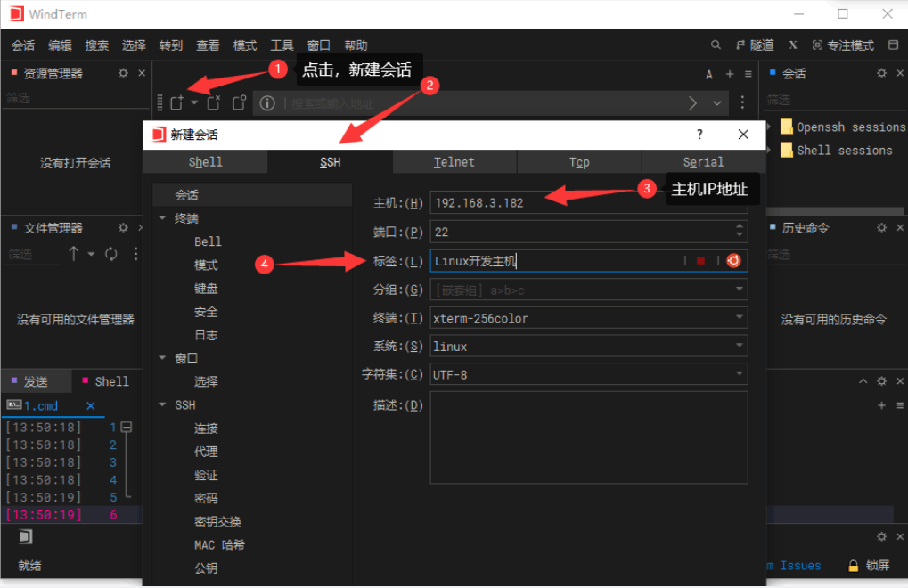The image size is (908, 588).
Task: Close the 1.cmd tab
Action: click(90, 405)
